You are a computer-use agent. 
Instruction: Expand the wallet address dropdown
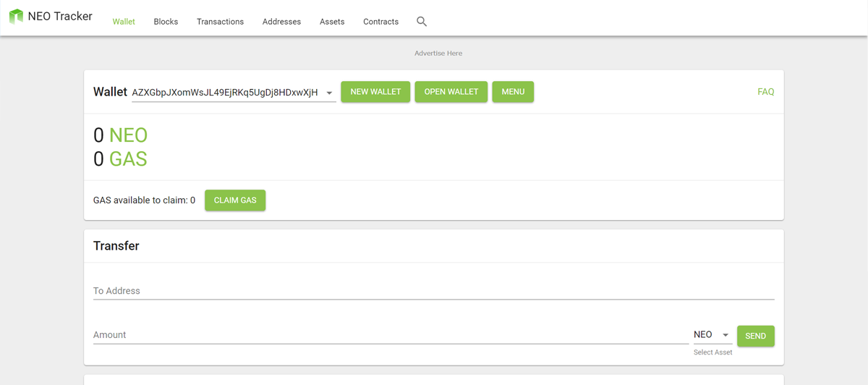click(329, 93)
